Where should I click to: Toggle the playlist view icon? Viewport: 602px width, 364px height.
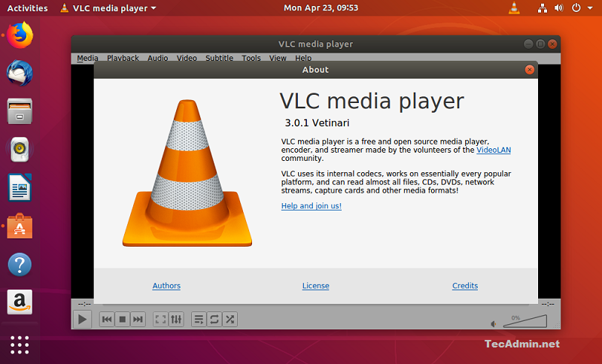point(199,319)
